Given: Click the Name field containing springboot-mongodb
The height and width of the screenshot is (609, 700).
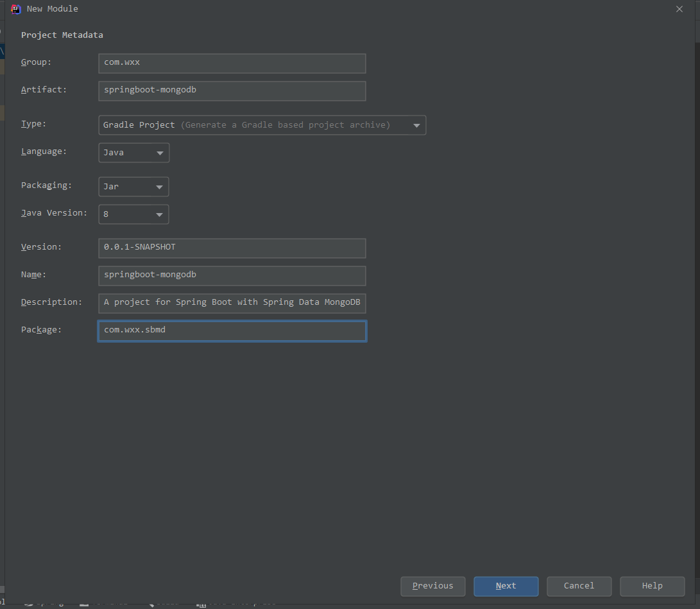Looking at the screenshot, I should tap(232, 276).
